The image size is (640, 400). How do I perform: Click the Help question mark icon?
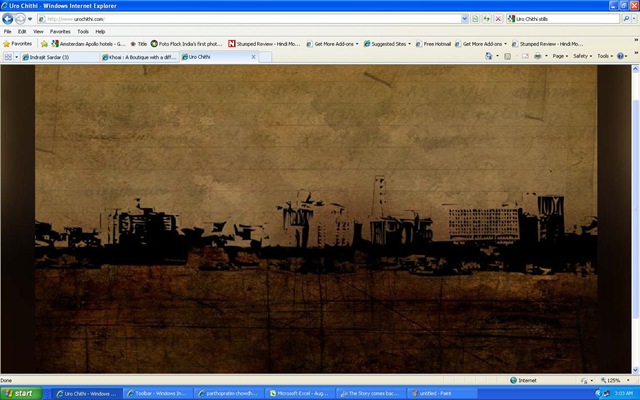click(x=620, y=56)
